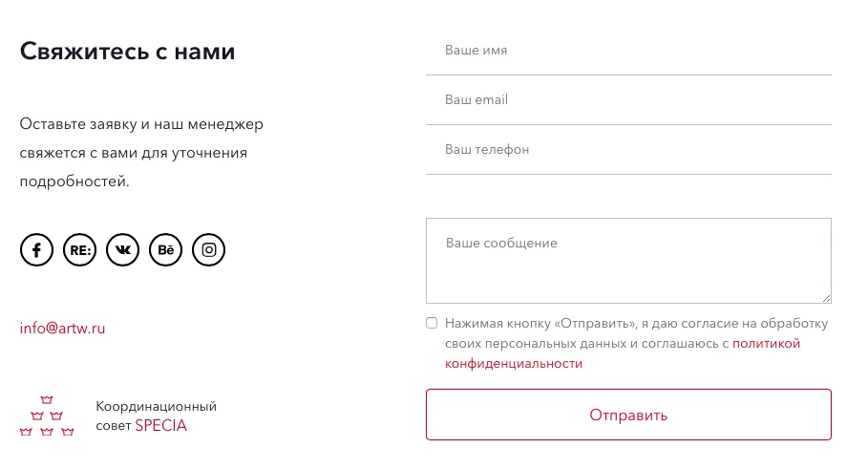Image resolution: width=868 pixels, height=469 pixels.
Task: Open the Behance profile icon
Action: [x=165, y=249]
